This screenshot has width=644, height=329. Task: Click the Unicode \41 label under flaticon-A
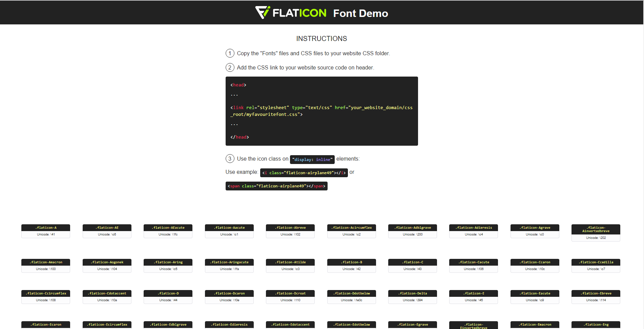(45, 234)
